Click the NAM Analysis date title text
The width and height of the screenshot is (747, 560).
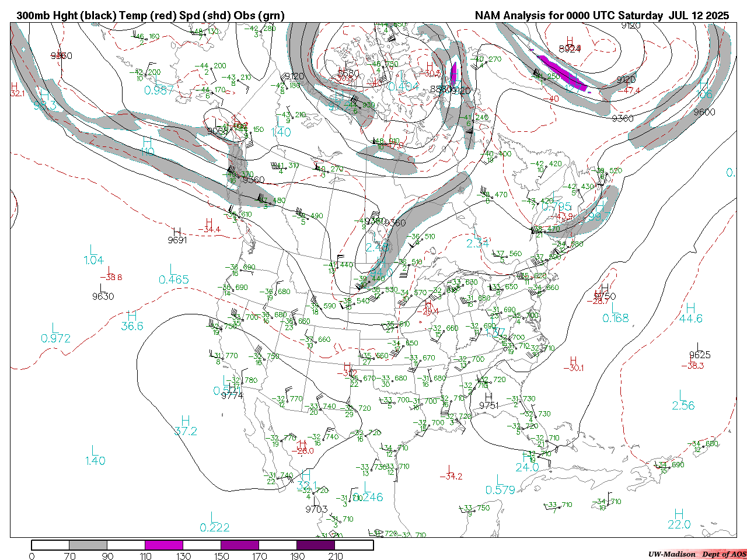(x=602, y=16)
